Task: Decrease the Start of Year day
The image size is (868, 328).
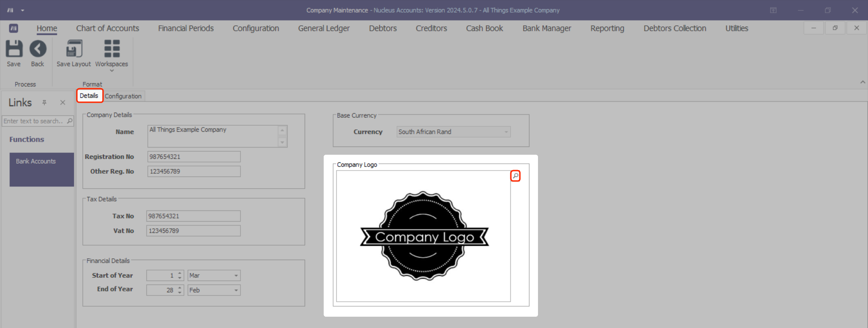Action: coord(180,278)
